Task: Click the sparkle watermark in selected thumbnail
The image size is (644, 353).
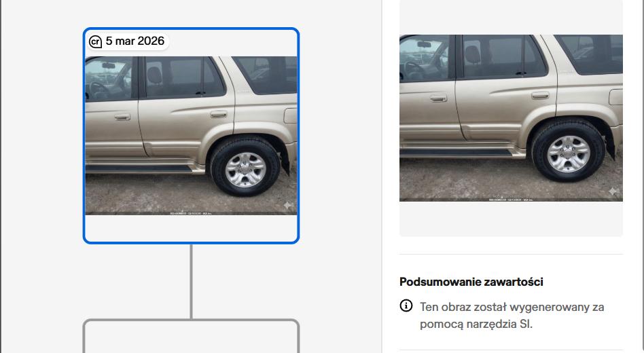Action: pos(288,205)
